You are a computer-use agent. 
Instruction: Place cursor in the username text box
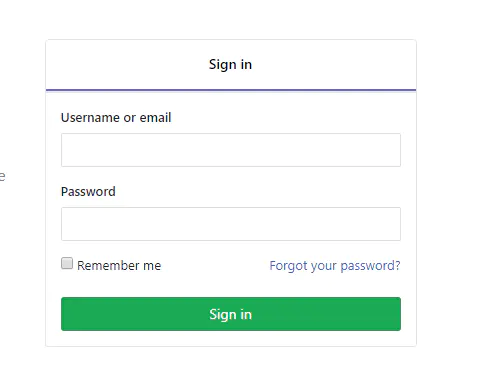[x=231, y=150]
